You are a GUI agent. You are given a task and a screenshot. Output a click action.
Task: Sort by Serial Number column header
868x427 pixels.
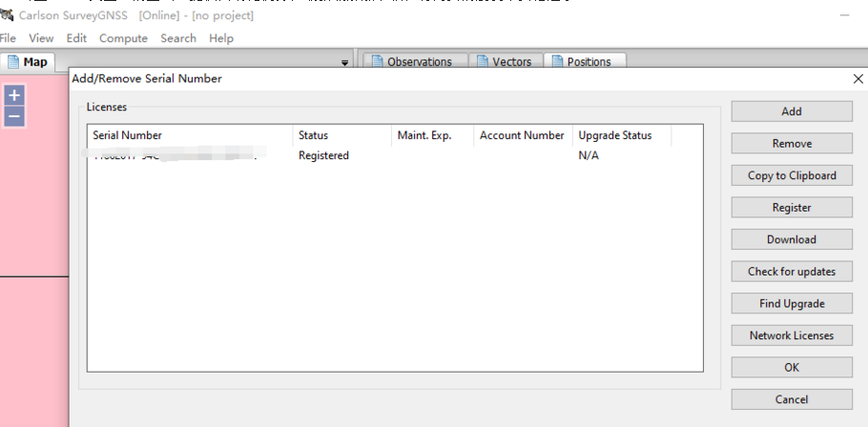[x=190, y=135]
